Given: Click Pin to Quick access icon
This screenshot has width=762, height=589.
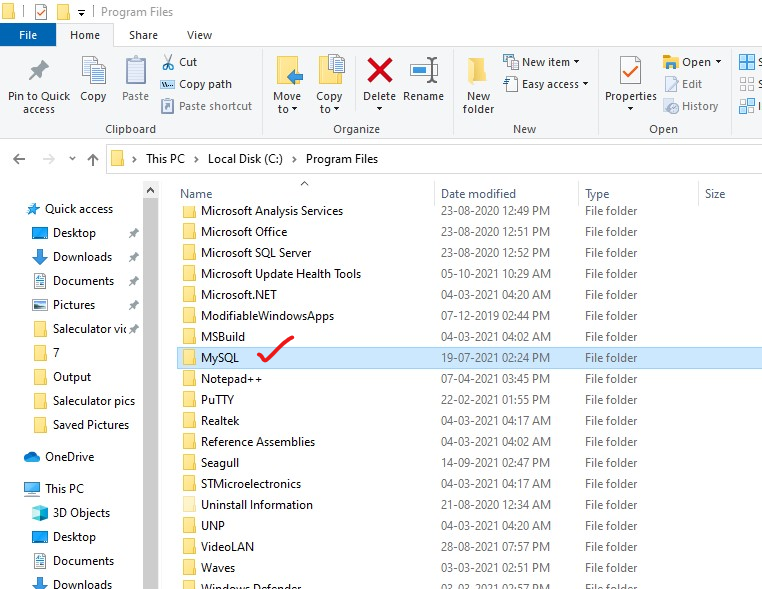Looking at the screenshot, I should pyautogui.click(x=39, y=71).
